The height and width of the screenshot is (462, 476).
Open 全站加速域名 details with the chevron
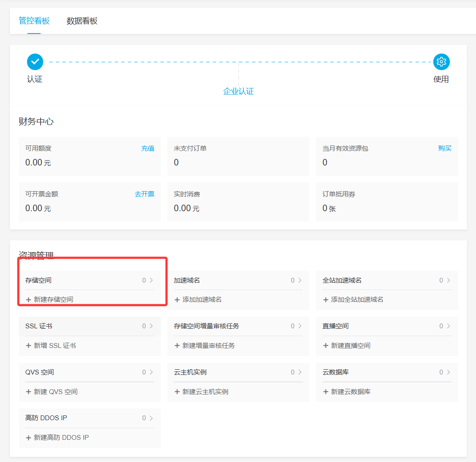point(449,280)
